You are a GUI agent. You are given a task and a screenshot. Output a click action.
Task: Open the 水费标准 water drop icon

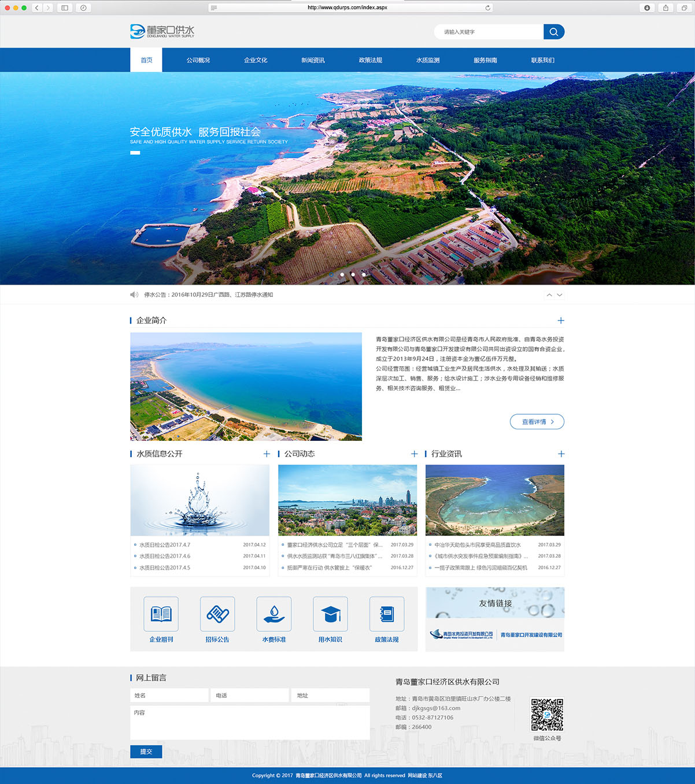tap(273, 614)
